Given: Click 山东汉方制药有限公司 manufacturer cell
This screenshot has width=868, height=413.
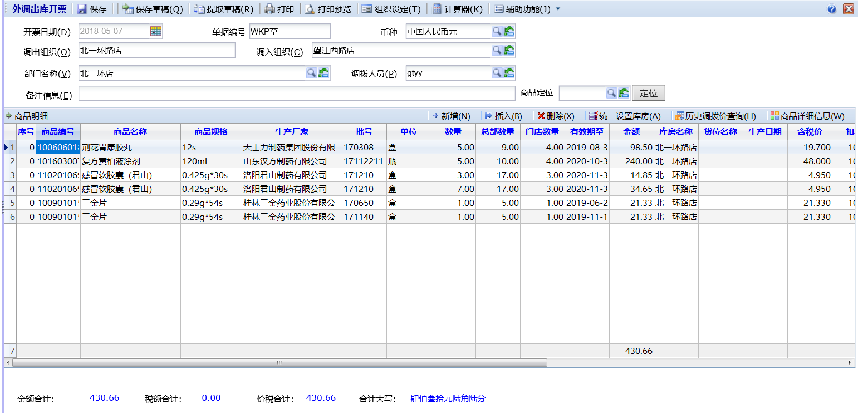Looking at the screenshot, I should click(292, 161).
